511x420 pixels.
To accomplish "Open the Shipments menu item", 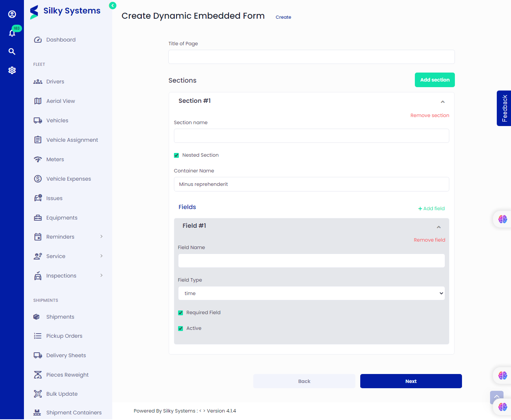I will [60, 317].
